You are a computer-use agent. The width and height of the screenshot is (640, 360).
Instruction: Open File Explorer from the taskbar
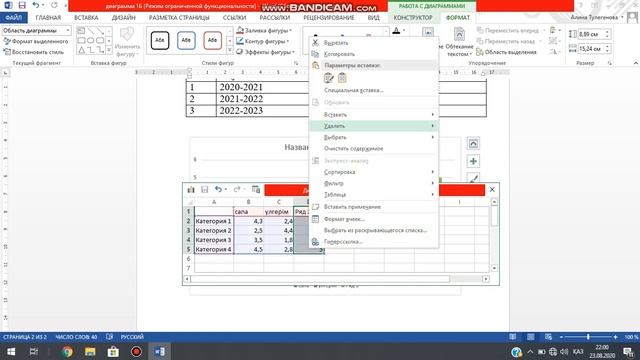click(90, 351)
